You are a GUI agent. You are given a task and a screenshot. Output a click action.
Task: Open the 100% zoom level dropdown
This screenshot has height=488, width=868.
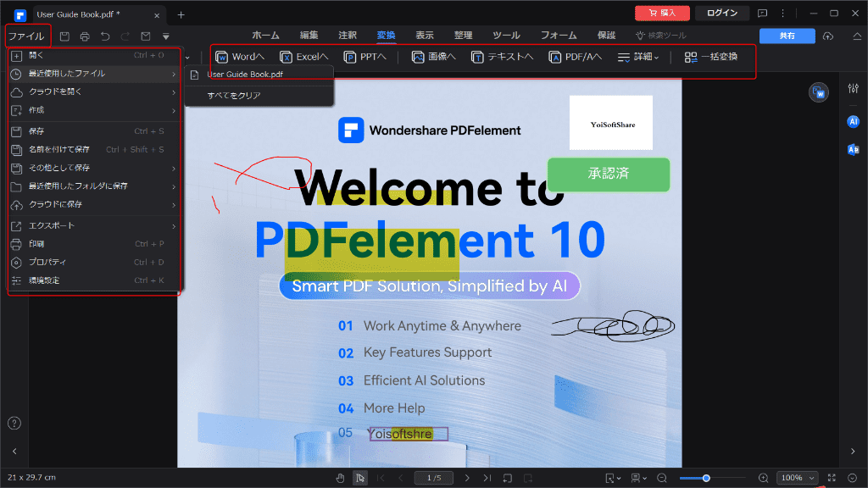[x=797, y=478]
